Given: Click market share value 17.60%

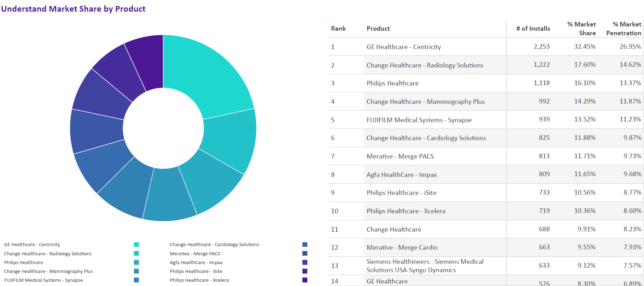Looking at the screenshot, I should click(x=585, y=65).
